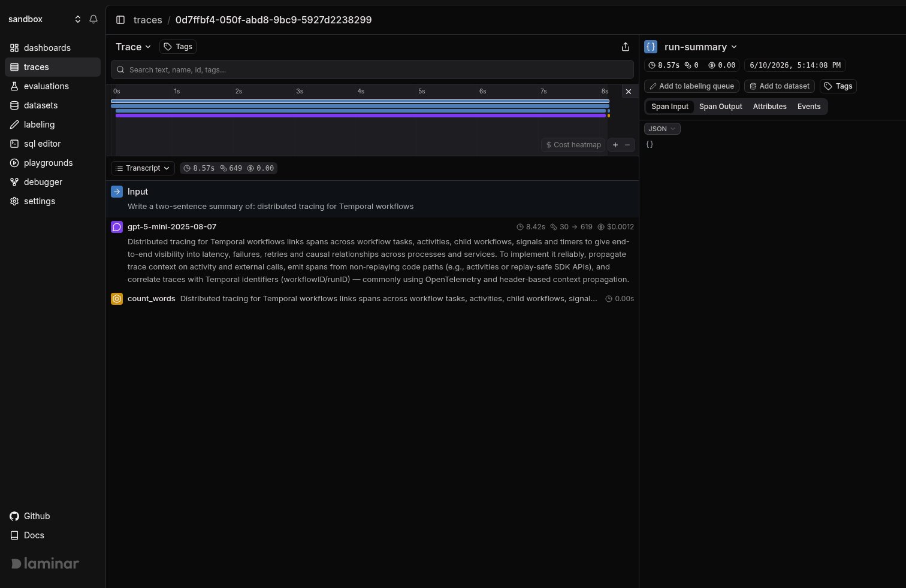Close the timeline panel
The height and width of the screenshot is (588, 906).
tap(628, 92)
